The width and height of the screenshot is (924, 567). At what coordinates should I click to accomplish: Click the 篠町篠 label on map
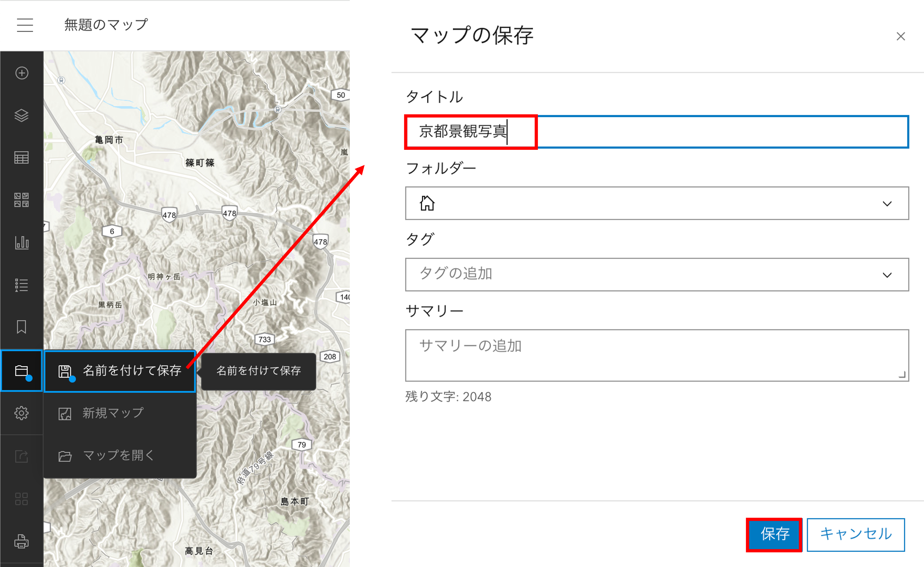pyautogui.click(x=200, y=162)
